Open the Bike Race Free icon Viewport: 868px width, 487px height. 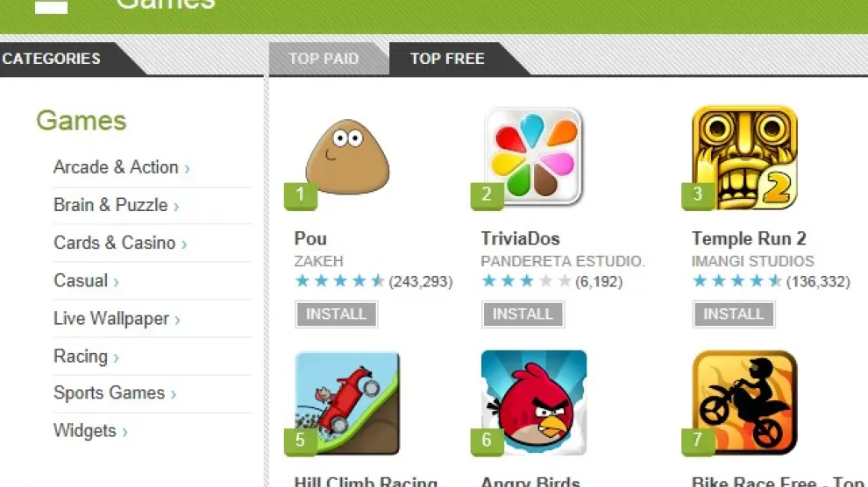pos(744,402)
